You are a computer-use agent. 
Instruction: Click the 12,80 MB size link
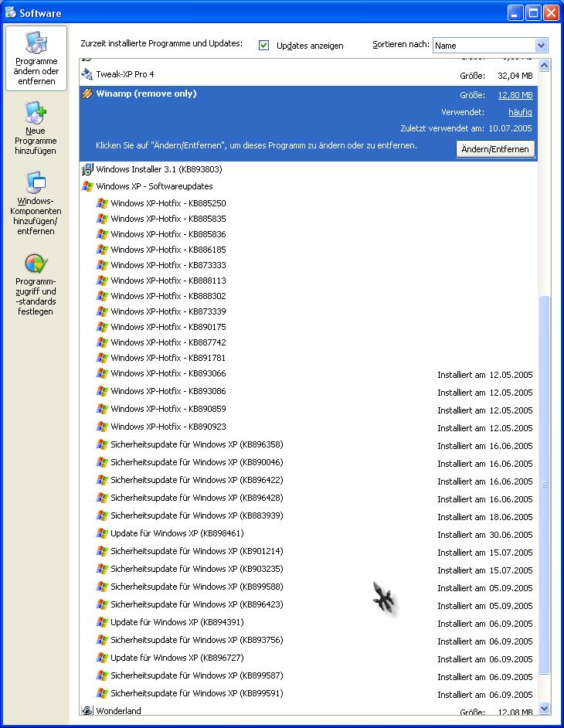click(515, 95)
